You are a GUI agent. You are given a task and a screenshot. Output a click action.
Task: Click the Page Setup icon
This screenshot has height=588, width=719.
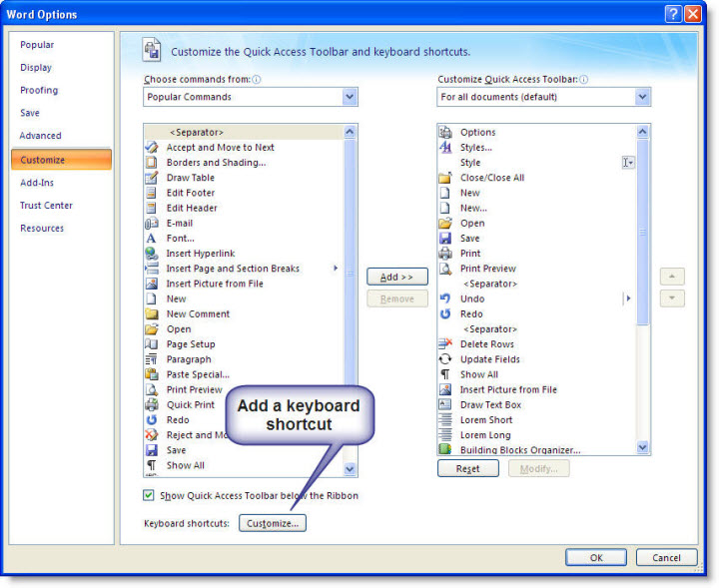point(152,344)
